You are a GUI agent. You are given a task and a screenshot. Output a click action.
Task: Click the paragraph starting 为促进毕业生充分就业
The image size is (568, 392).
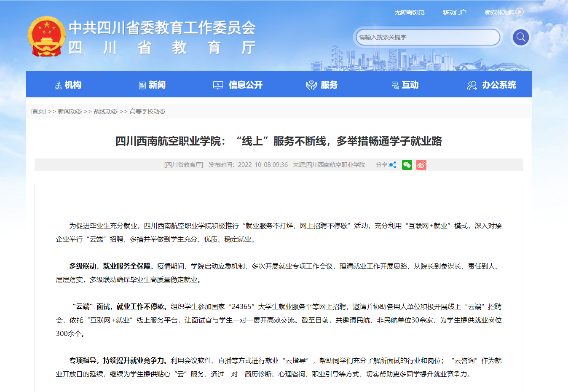279,232
